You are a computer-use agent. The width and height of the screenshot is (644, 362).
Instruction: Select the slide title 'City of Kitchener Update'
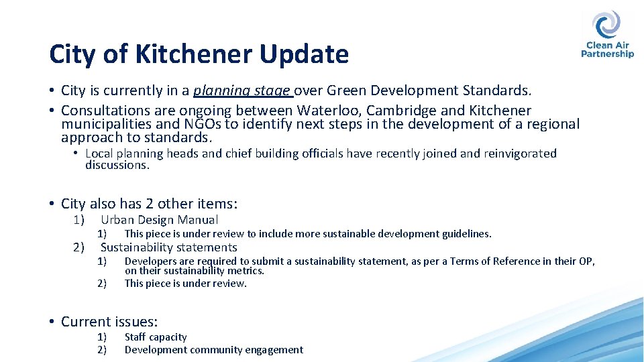(x=199, y=54)
